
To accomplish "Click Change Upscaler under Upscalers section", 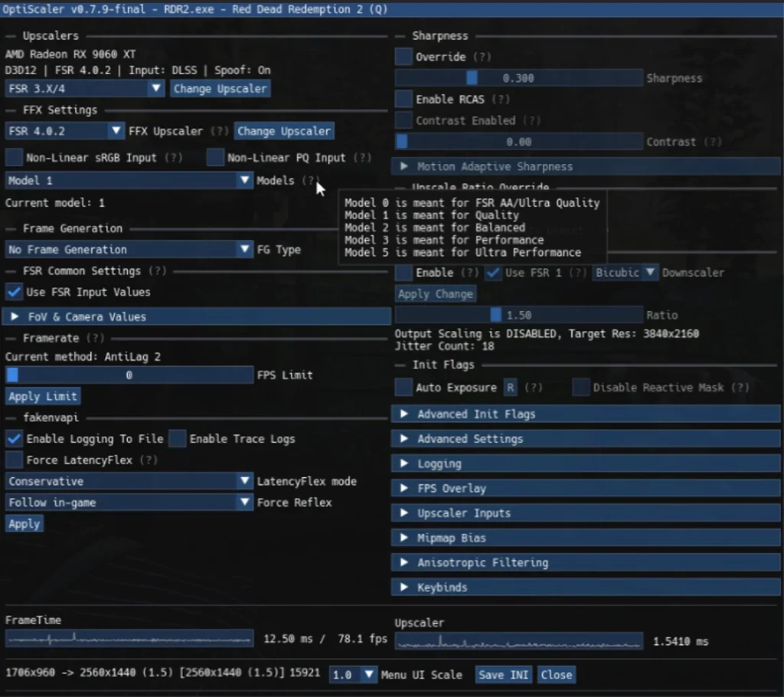I will click(220, 89).
